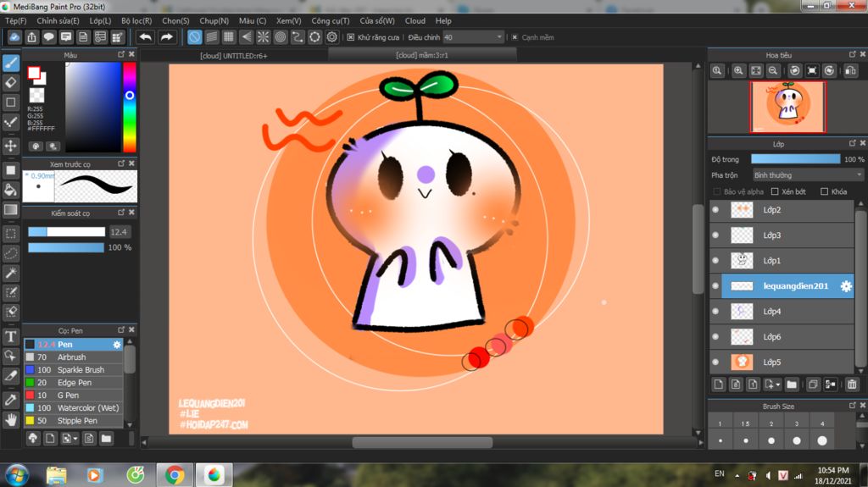
Task: Select the Hand tool
Action: 10,419
